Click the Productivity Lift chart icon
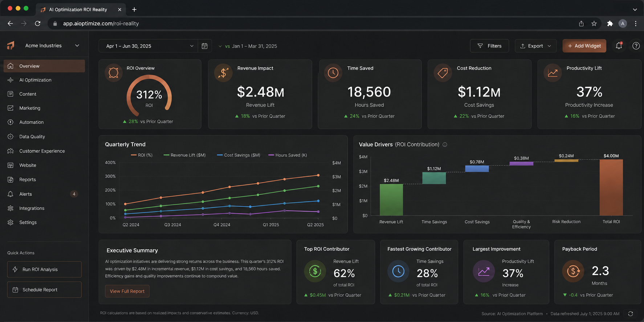 click(553, 73)
